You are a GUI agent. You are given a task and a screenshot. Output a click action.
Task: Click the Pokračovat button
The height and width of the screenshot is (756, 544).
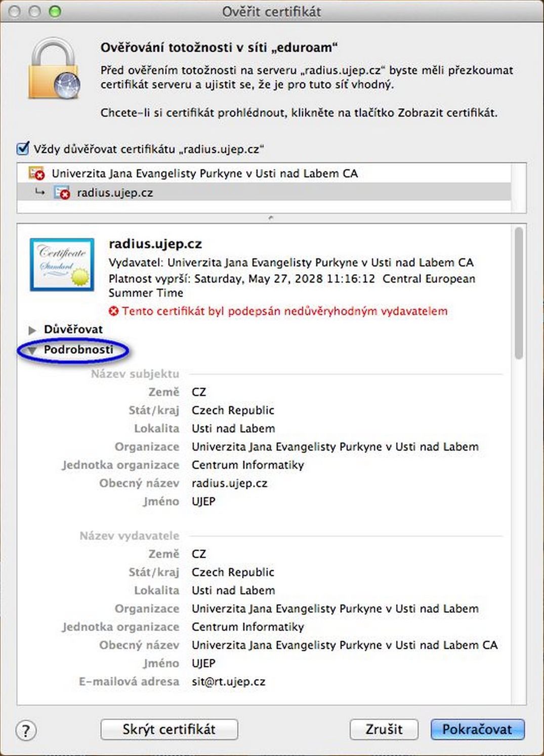[x=477, y=729]
